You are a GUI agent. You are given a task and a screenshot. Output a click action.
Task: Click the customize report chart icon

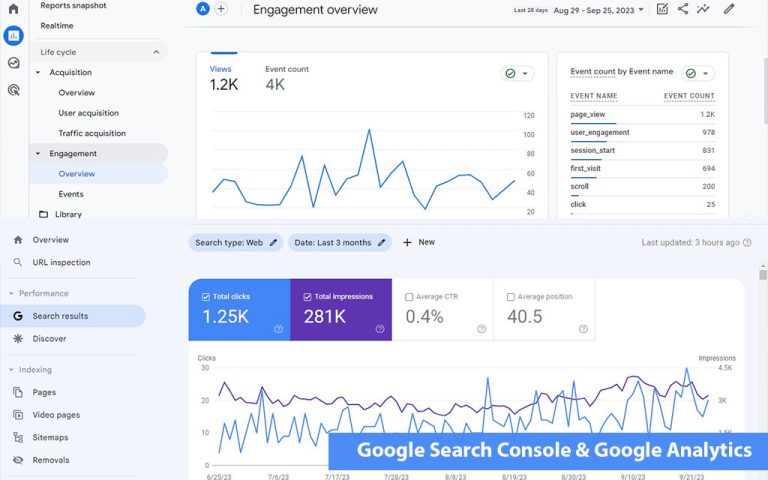[x=662, y=9]
